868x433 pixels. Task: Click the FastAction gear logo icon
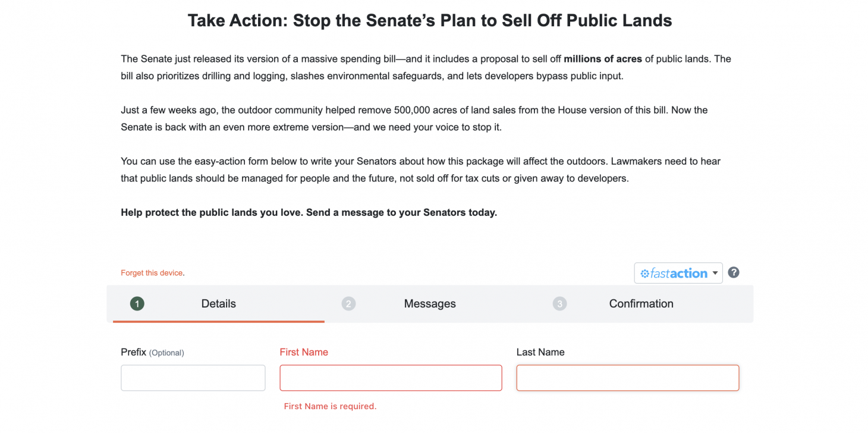pyautogui.click(x=644, y=274)
